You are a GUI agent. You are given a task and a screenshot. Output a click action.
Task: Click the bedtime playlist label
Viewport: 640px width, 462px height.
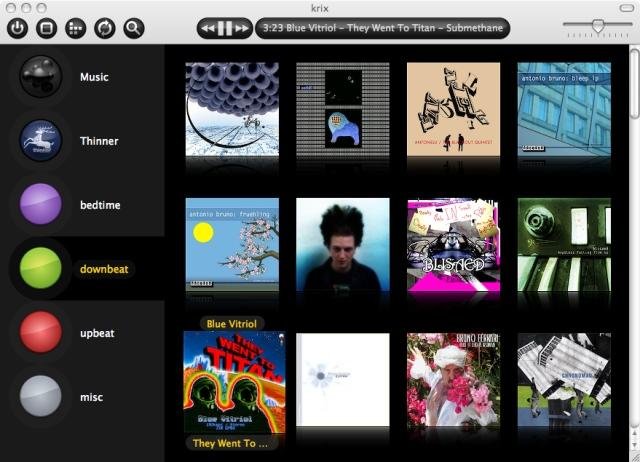pyautogui.click(x=100, y=205)
